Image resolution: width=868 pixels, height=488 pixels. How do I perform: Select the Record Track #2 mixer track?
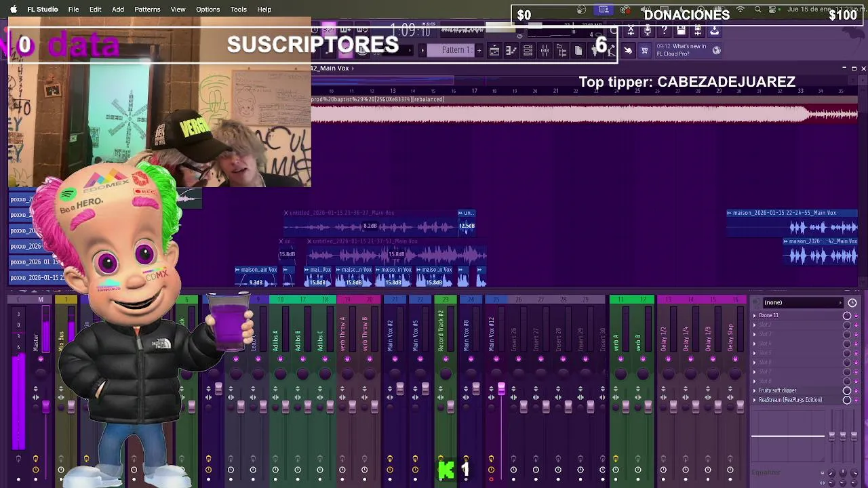tap(441, 331)
